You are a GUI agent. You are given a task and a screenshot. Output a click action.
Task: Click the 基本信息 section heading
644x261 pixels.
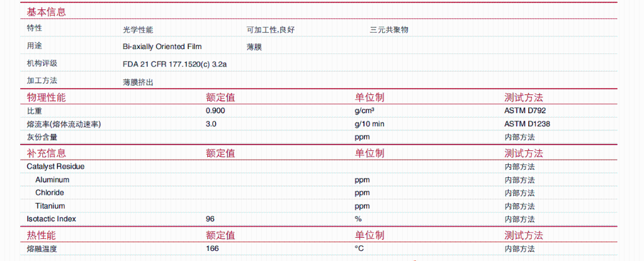(46, 12)
